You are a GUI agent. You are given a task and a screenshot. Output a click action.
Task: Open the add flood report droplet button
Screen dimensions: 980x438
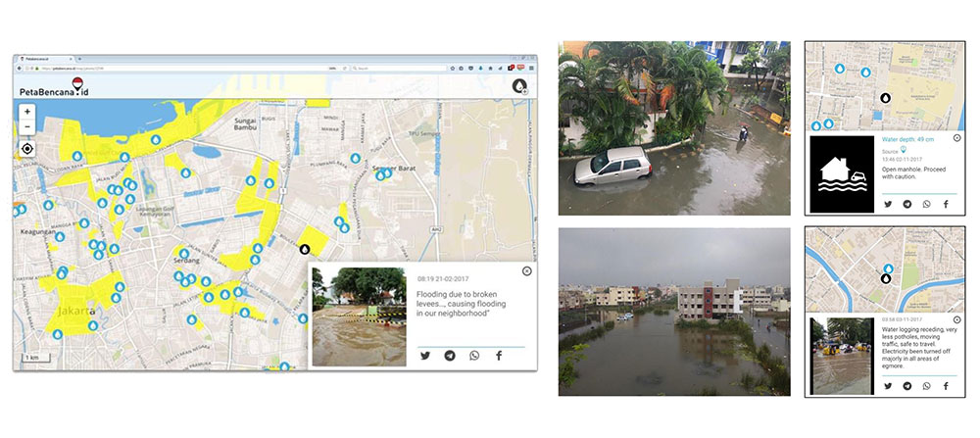(x=518, y=87)
